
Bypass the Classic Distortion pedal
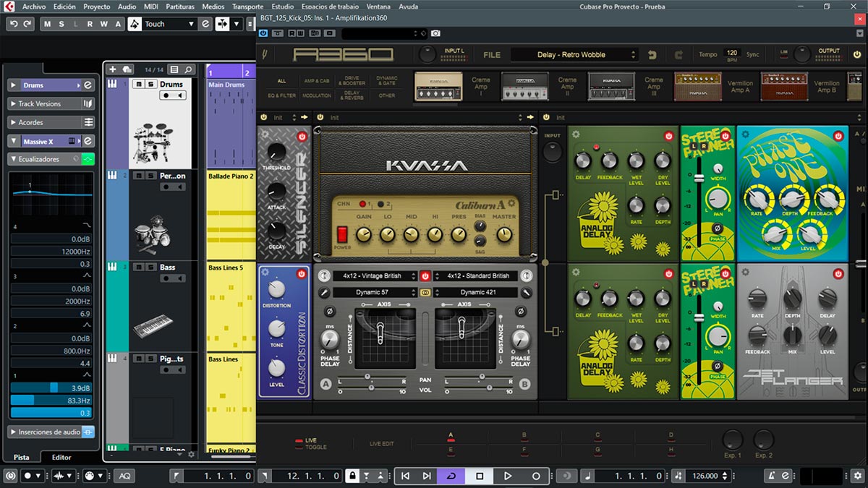click(302, 274)
